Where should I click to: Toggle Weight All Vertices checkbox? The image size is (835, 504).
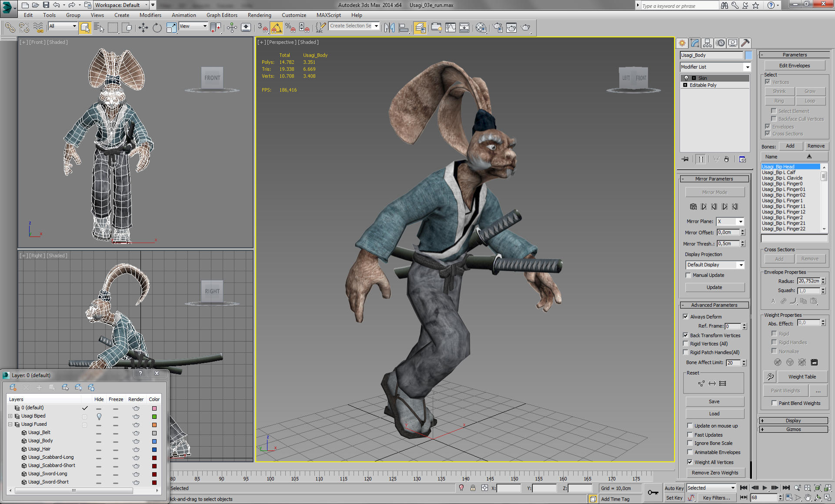690,462
